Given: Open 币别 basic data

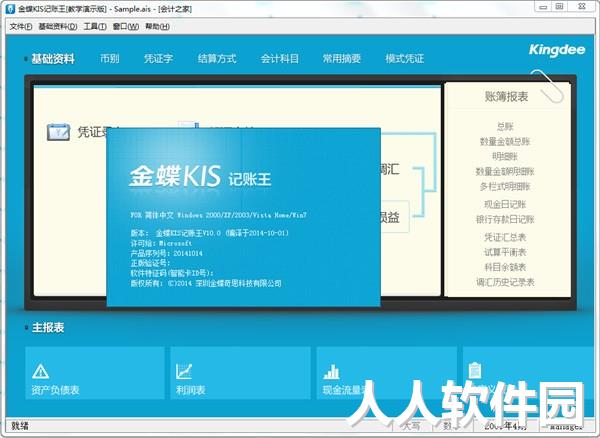Looking at the screenshot, I should pos(109,59).
